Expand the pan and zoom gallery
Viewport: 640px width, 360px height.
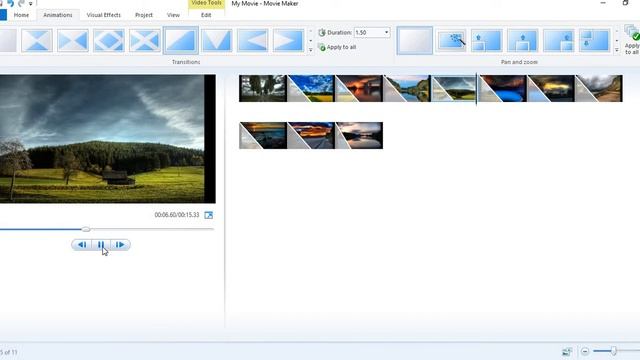tap(617, 50)
